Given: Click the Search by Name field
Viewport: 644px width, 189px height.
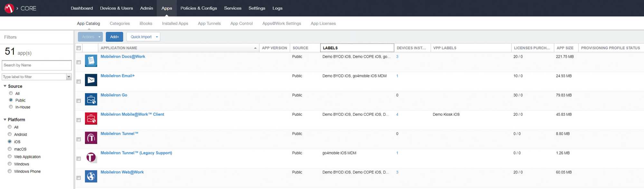Looking at the screenshot, I should pos(37,65).
